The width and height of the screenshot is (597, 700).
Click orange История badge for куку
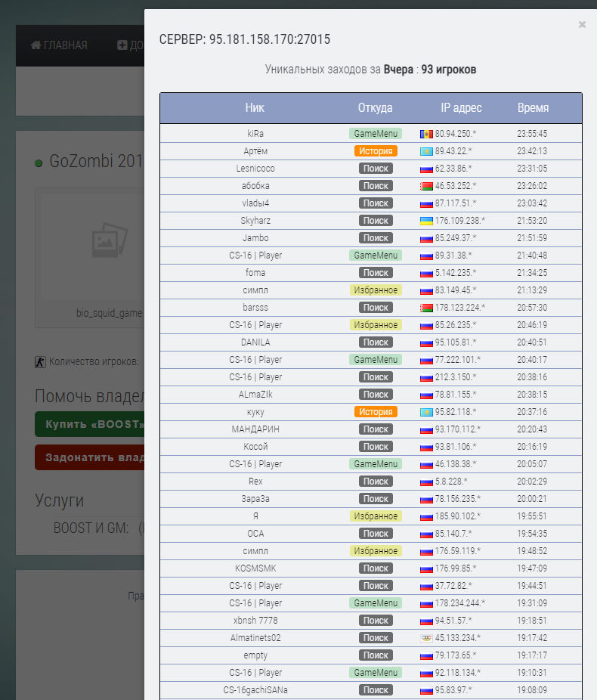coord(376,411)
